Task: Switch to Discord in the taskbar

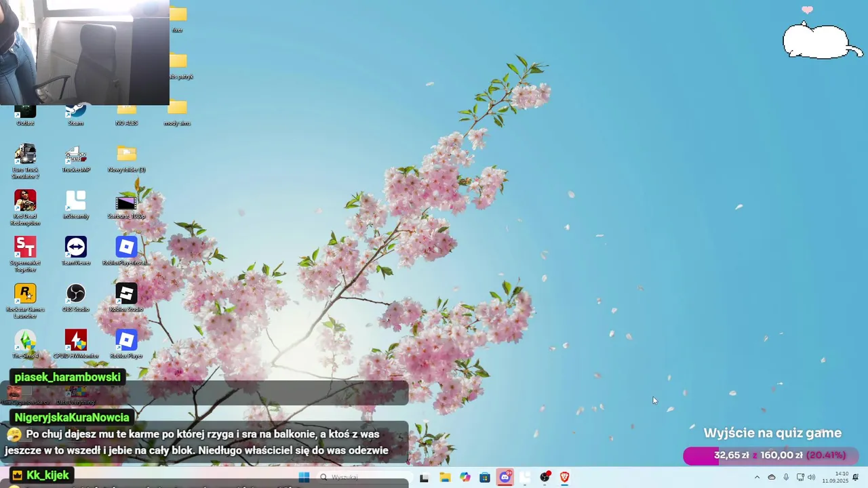Action: click(x=505, y=477)
